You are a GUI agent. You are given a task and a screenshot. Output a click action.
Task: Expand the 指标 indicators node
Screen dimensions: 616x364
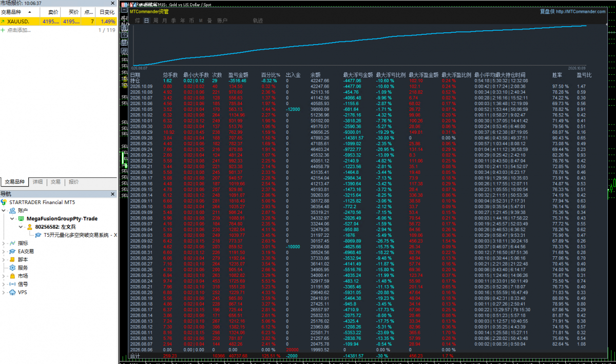coord(5,243)
